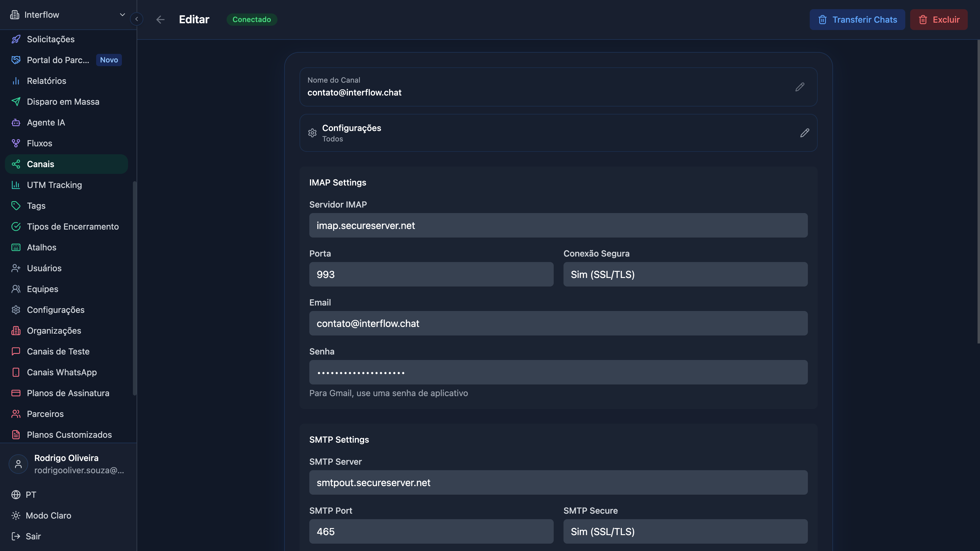
Task: Click the SMTP Port field 465
Action: click(431, 531)
